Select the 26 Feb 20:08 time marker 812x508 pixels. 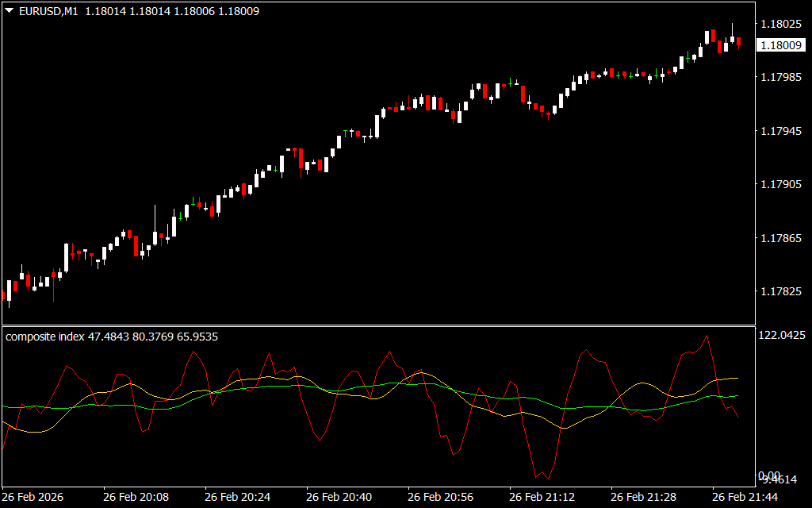[136, 497]
